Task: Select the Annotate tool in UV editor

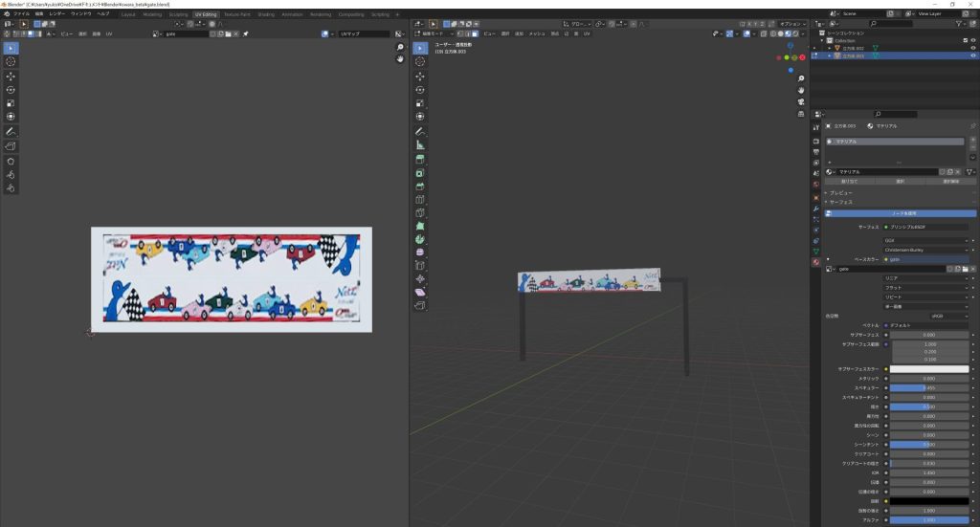Action: (x=11, y=131)
